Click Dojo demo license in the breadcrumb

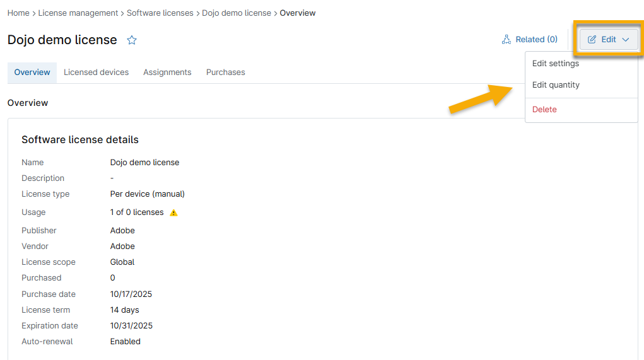coord(237,13)
